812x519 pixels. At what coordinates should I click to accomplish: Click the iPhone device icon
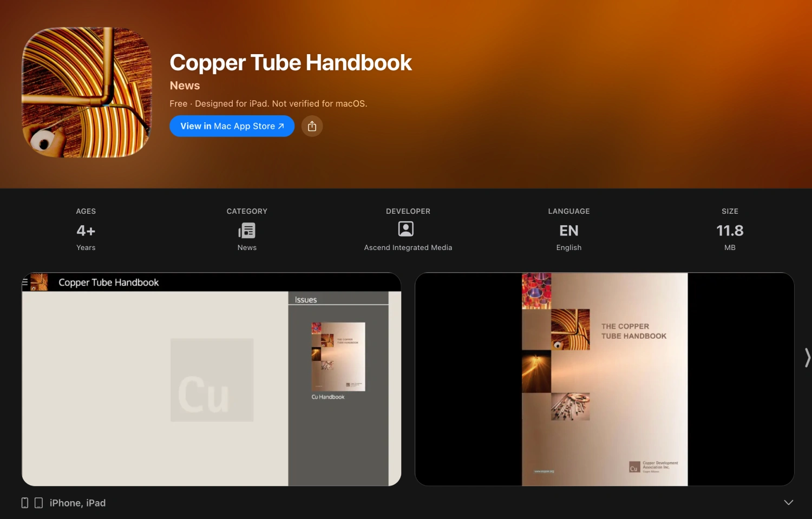pos(25,503)
